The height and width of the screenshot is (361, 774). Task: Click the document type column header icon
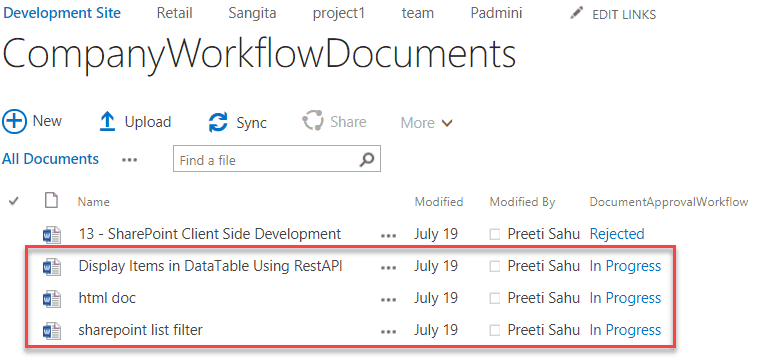tap(51, 201)
